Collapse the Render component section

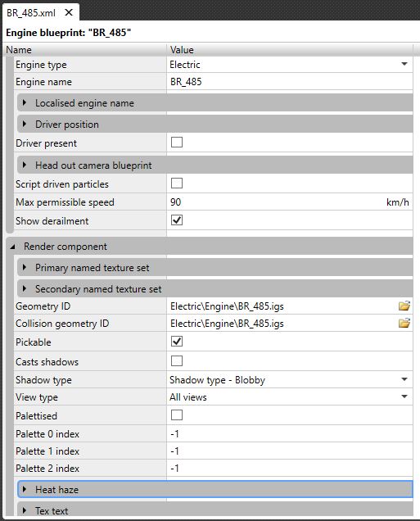tap(12, 247)
